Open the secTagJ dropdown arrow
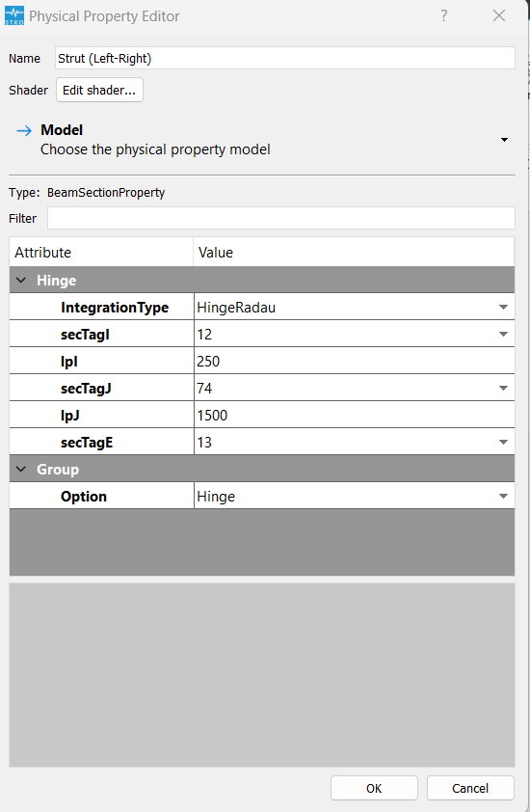 (x=503, y=388)
